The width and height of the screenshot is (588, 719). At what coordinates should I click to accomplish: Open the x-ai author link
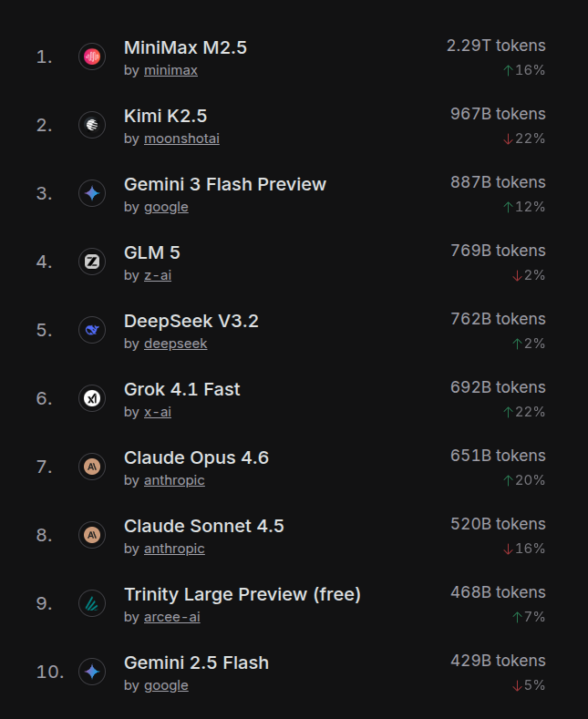(x=158, y=412)
